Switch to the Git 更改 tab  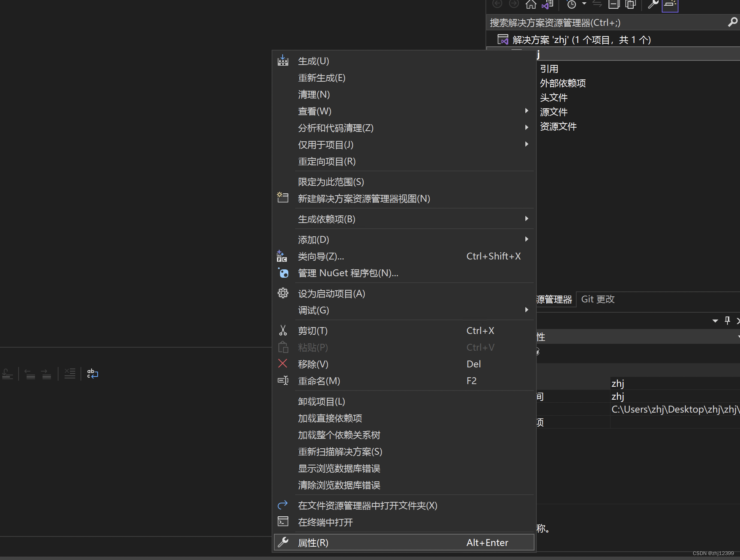[x=598, y=299]
